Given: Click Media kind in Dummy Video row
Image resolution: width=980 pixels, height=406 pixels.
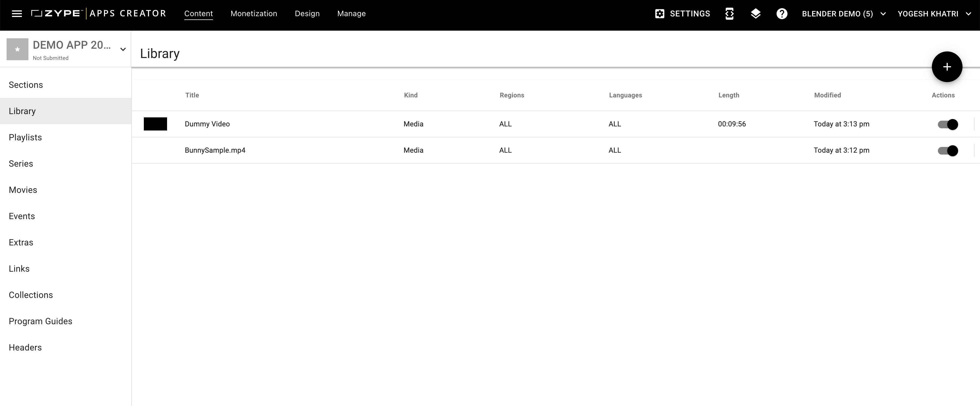Looking at the screenshot, I should tap(413, 124).
